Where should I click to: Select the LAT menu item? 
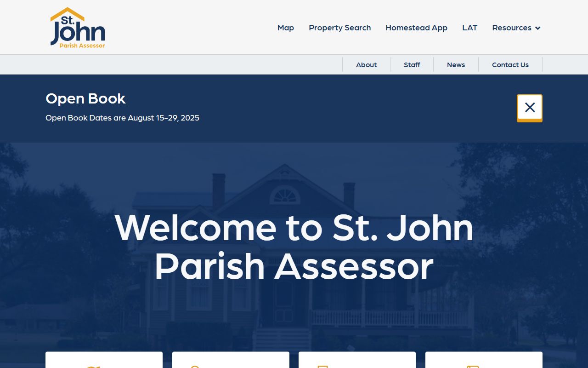coord(470,28)
